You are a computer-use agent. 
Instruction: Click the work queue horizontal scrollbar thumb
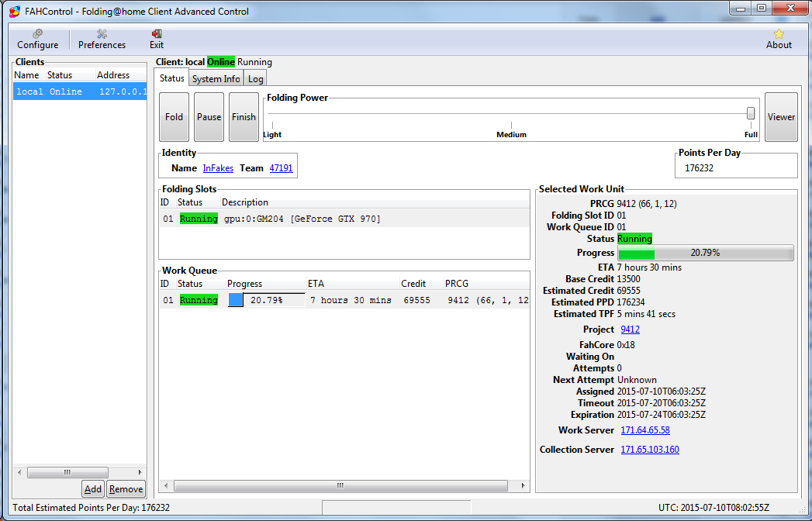coord(340,486)
